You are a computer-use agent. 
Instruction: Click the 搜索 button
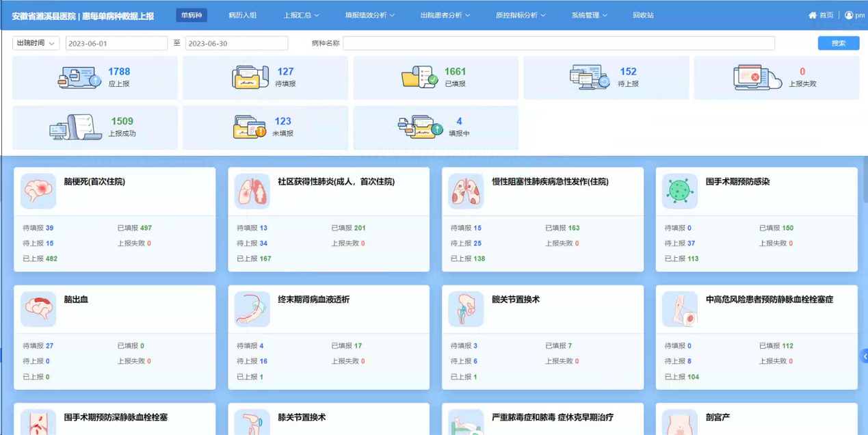point(839,43)
